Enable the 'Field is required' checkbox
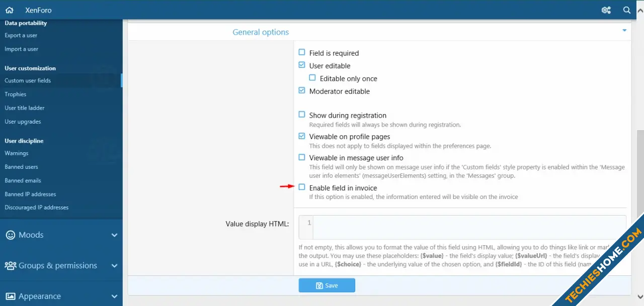The width and height of the screenshot is (644, 306). point(302,52)
